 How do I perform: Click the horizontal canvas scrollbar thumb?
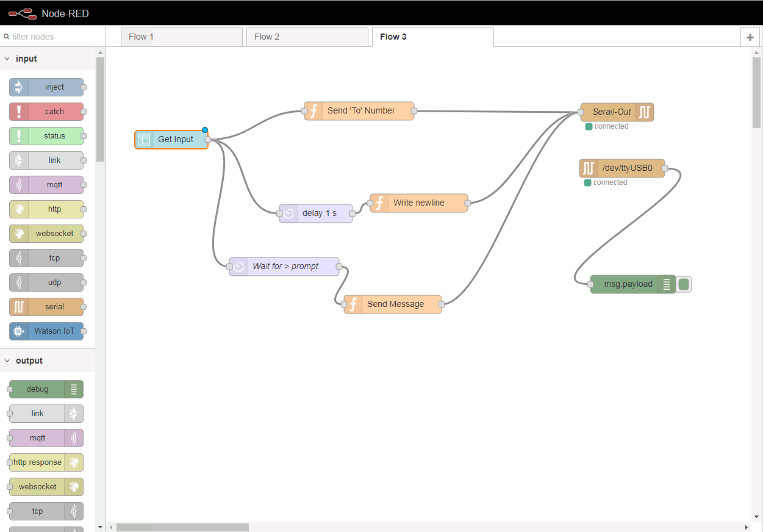[182, 527]
